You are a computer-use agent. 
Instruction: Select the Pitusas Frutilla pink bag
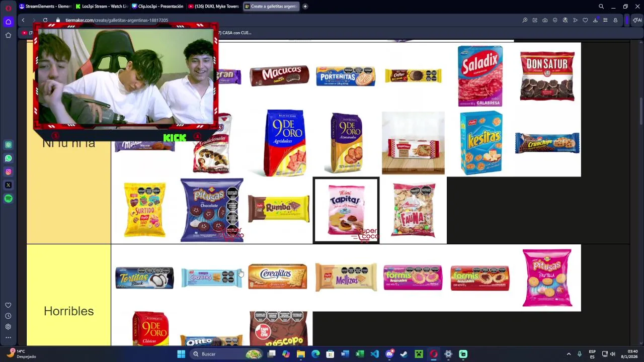(x=547, y=278)
